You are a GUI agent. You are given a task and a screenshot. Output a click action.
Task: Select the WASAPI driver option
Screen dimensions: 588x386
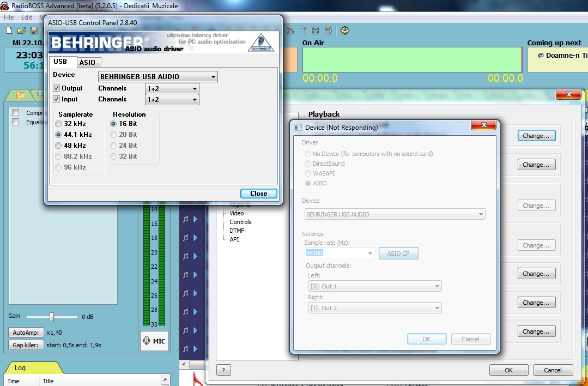tap(308, 173)
